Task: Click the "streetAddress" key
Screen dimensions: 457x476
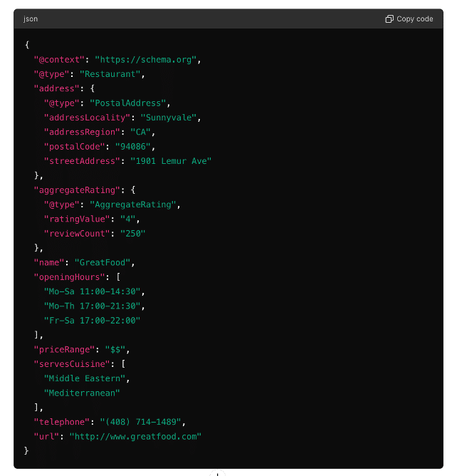Action: (82, 161)
